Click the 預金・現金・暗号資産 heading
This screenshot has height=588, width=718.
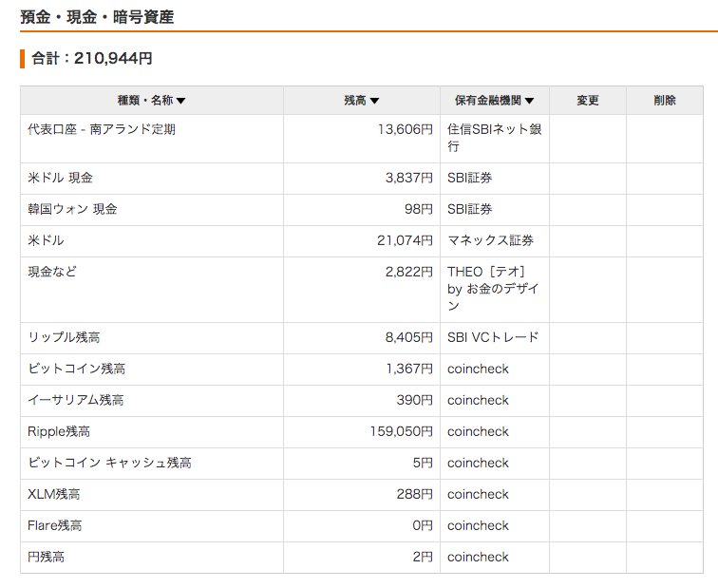97,17
